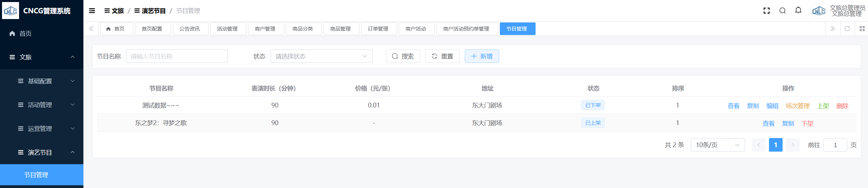This screenshot has height=188, width=868.
Task: Open the notification bell
Action: pyautogui.click(x=798, y=11)
